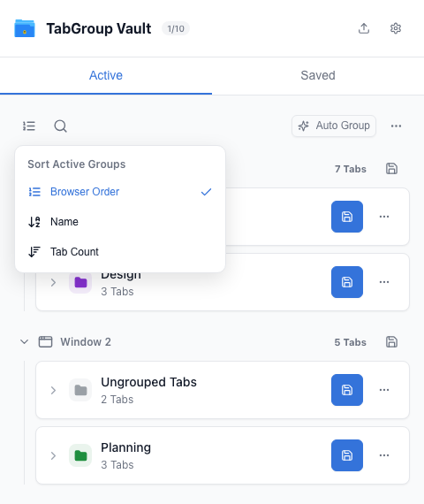
Task: Click the Browser Order checkmark
Action: point(206,192)
